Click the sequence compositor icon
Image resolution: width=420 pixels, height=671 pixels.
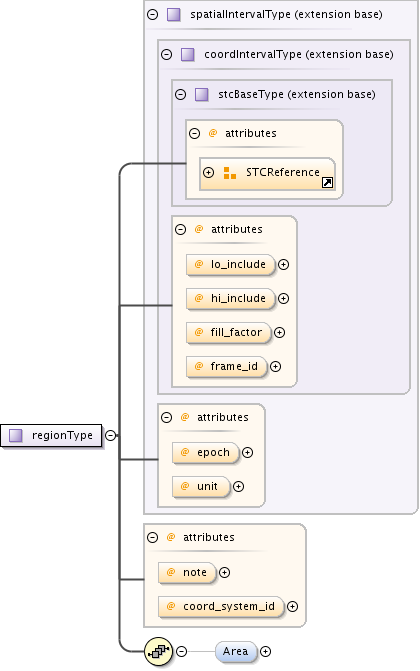[x=158, y=652]
